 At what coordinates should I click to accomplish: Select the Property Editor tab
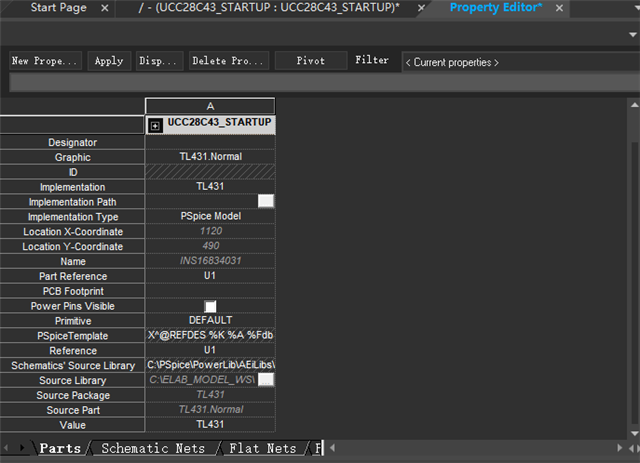point(496,8)
